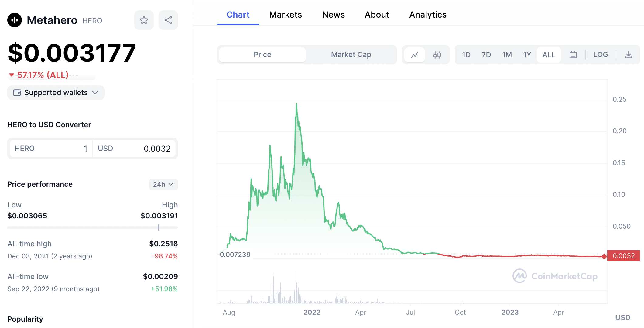
Task: Click the +51.98% from ATL figure
Action: (x=164, y=289)
